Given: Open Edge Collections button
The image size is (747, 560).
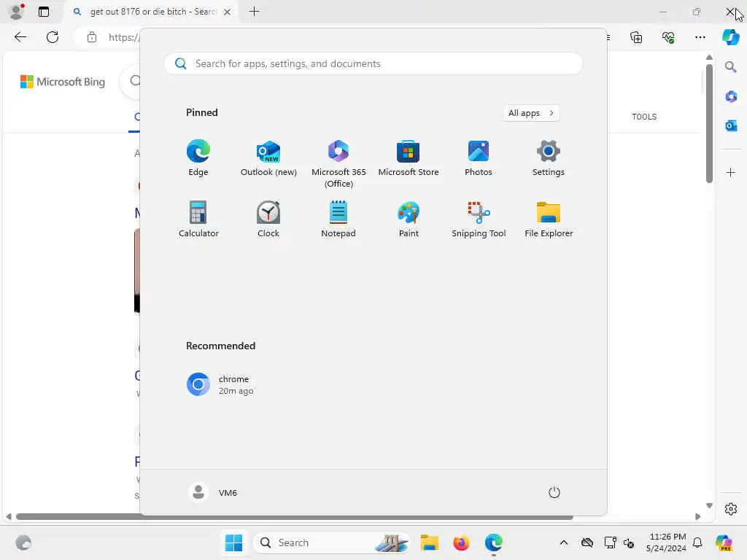Looking at the screenshot, I should pos(636,37).
